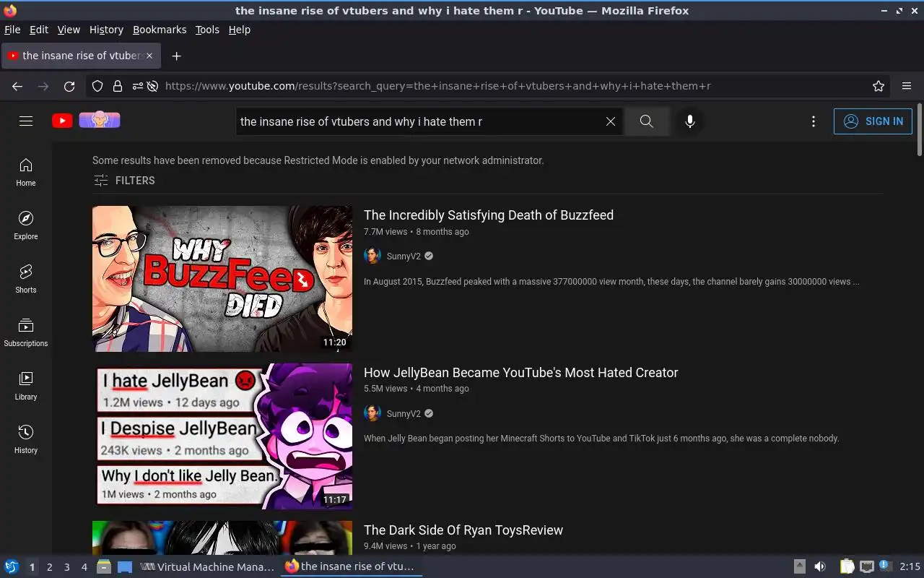924x578 pixels.
Task: Click the site permissions icon in address bar
Action: [137, 86]
